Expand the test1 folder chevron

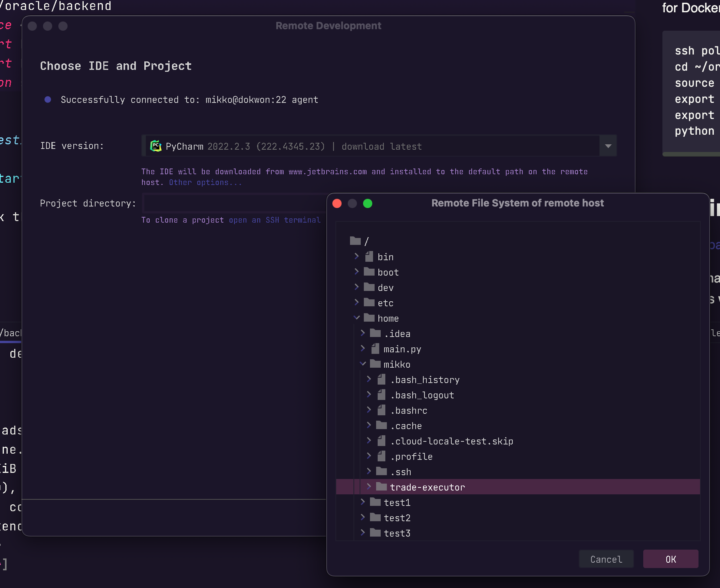click(x=363, y=502)
